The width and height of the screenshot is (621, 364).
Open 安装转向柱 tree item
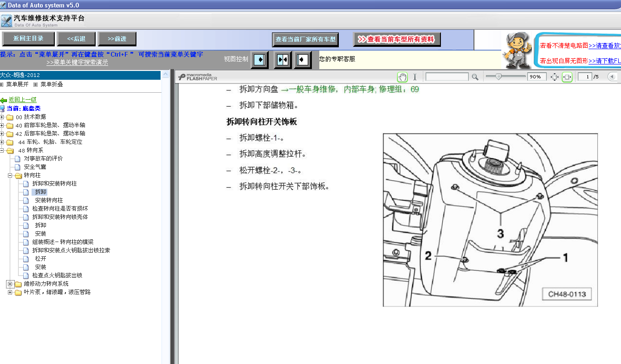pyautogui.click(x=49, y=200)
